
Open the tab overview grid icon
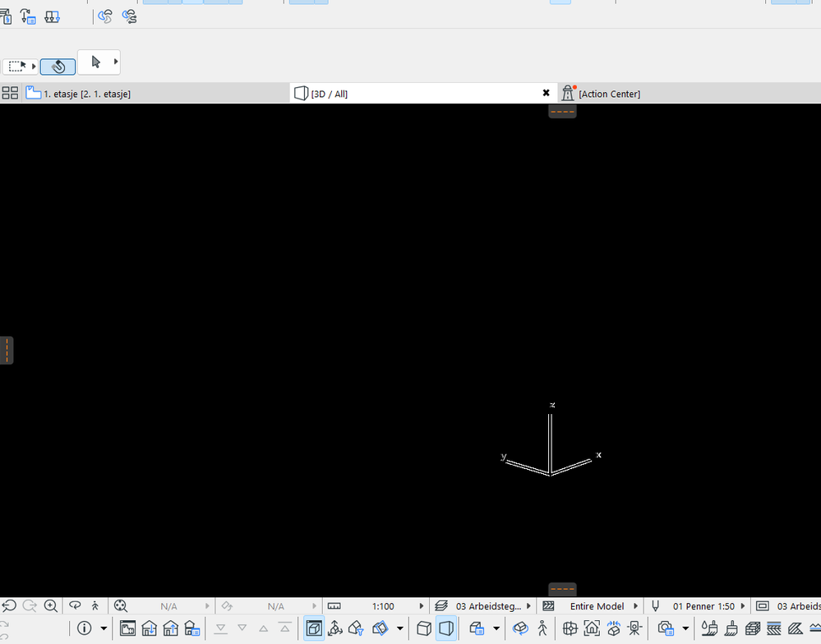[10, 93]
